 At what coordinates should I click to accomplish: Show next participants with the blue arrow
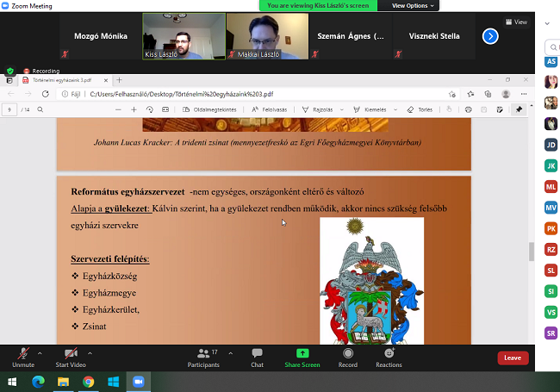[x=490, y=36]
